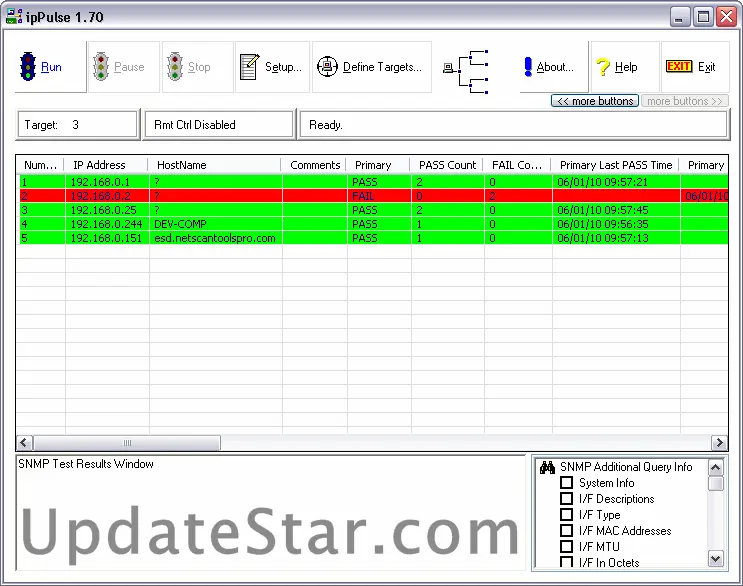The image size is (743, 586).
Task: Click the Primary status column header
Action: click(x=378, y=165)
